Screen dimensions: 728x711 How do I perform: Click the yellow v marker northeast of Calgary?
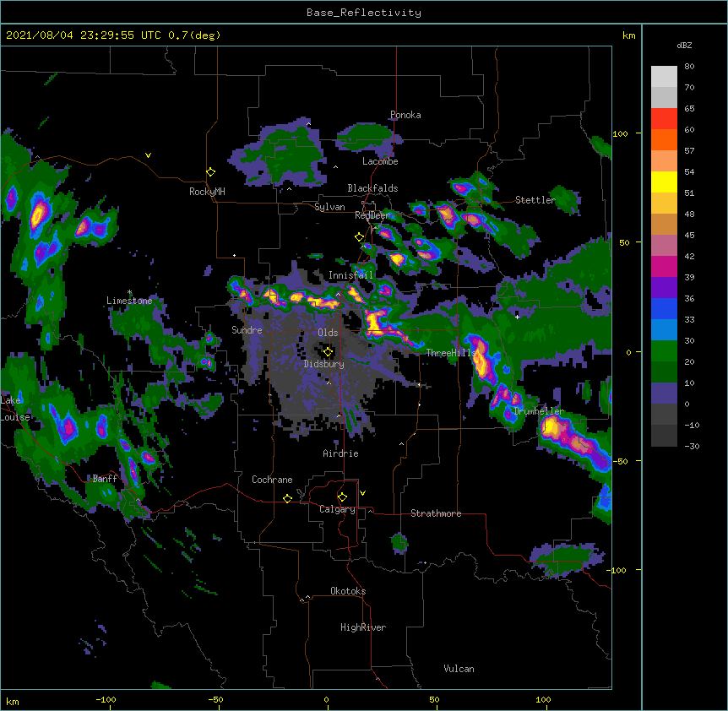362,493
